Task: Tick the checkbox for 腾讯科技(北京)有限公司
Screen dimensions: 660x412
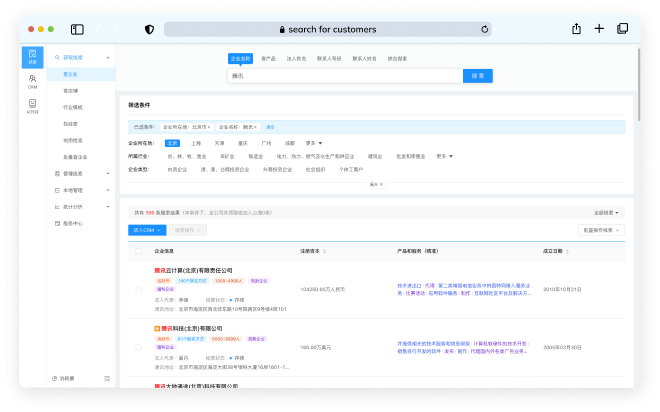Action: pos(138,347)
